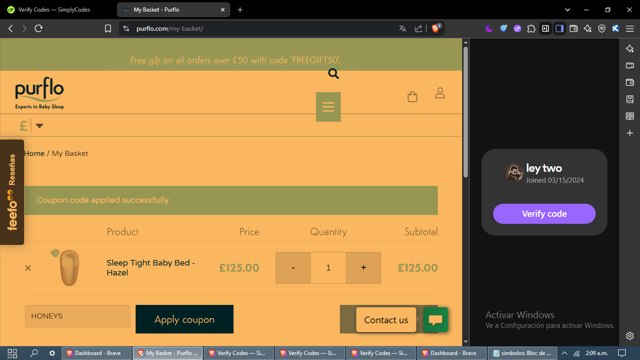640x360 pixels.
Task: Open the sidebar reading list icon
Action: point(630,116)
